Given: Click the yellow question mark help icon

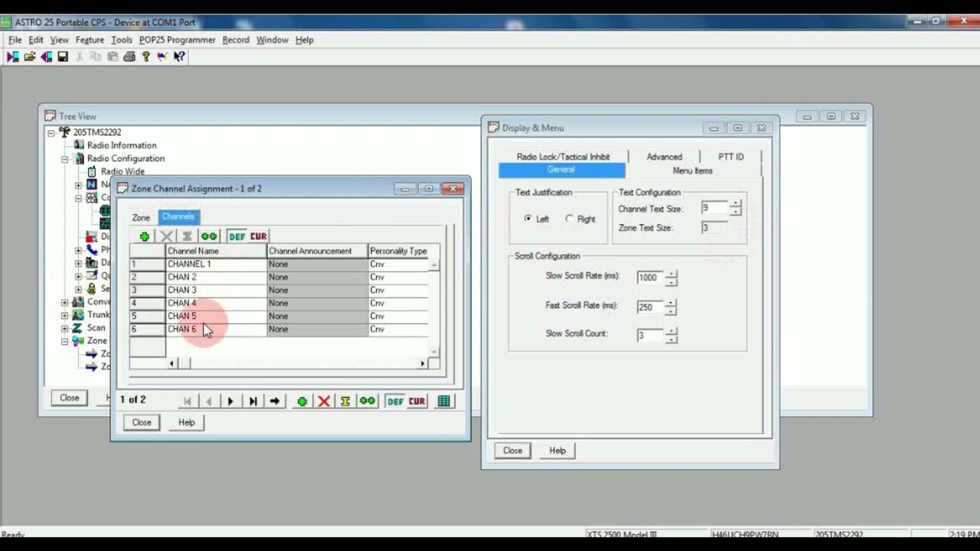Looking at the screenshot, I should (x=145, y=57).
